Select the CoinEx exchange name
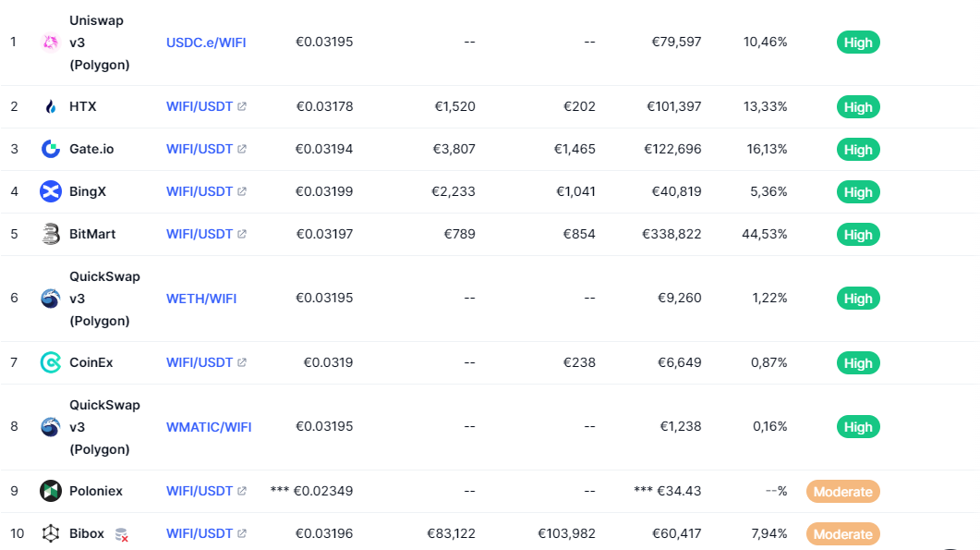 tap(91, 362)
